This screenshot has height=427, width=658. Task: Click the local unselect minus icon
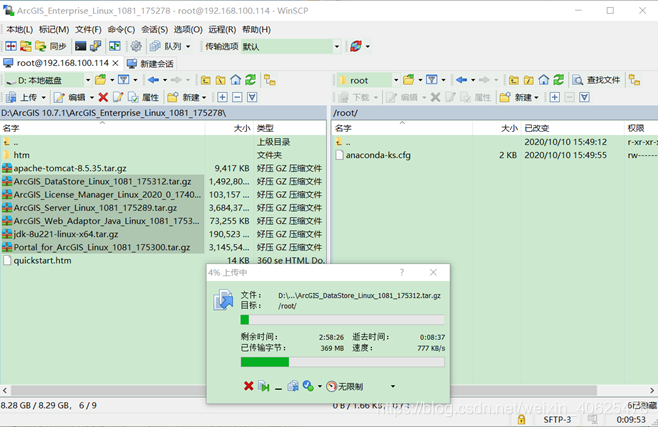[x=237, y=97]
